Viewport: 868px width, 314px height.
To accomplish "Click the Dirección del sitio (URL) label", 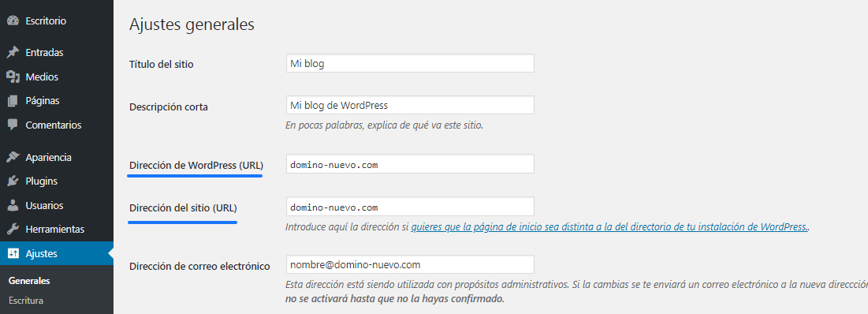I will click(183, 209).
